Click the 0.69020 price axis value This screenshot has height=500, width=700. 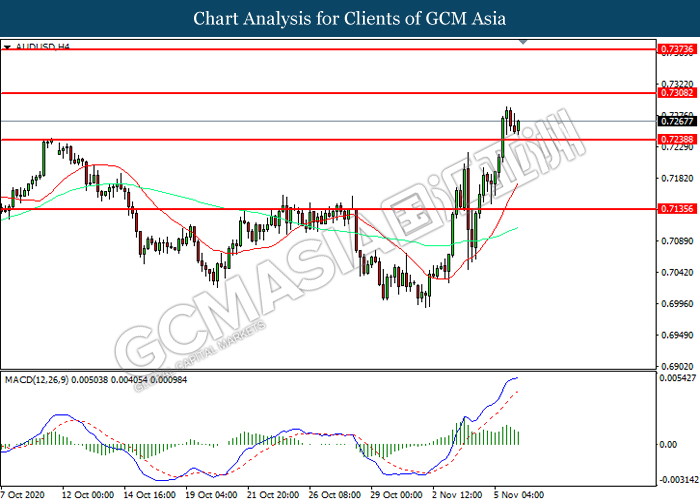click(x=677, y=367)
